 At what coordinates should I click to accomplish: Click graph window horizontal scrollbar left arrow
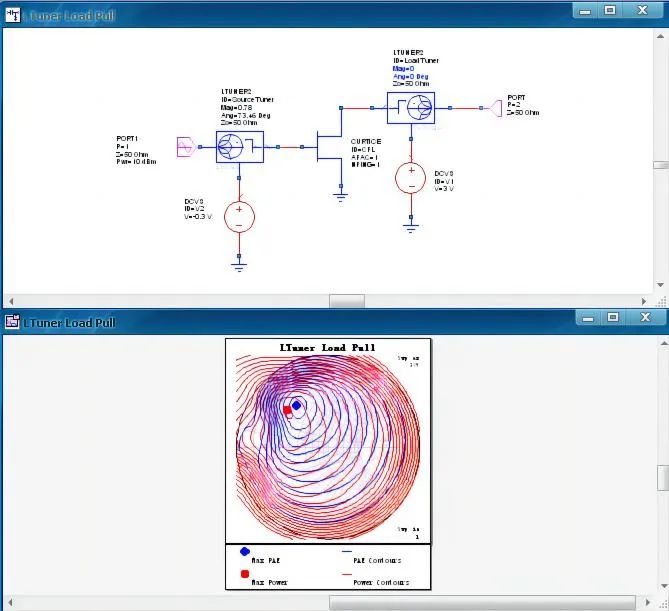click(11, 602)
